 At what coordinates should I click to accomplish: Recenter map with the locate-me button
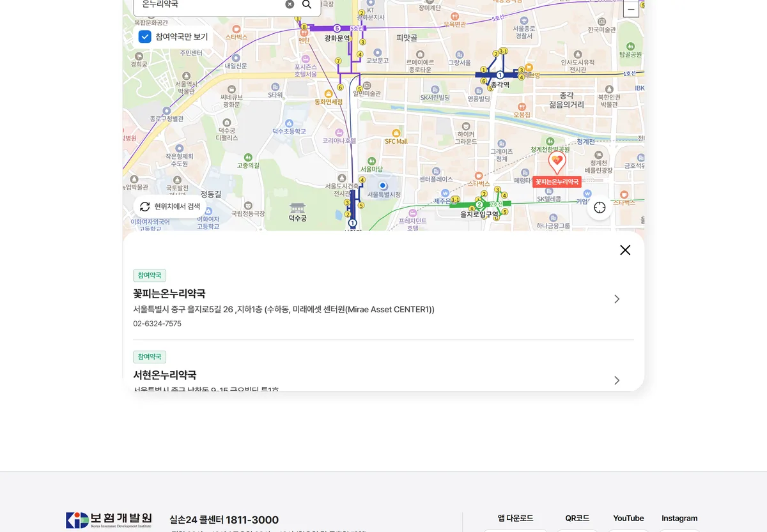point(600,208)
